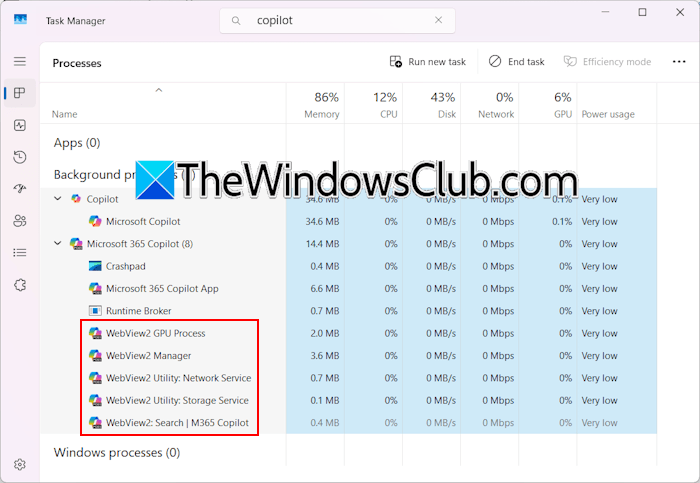Select the Copilot parent process row
Image resolution: width=700 pixels, height=483 pixels.
(348, 199)
